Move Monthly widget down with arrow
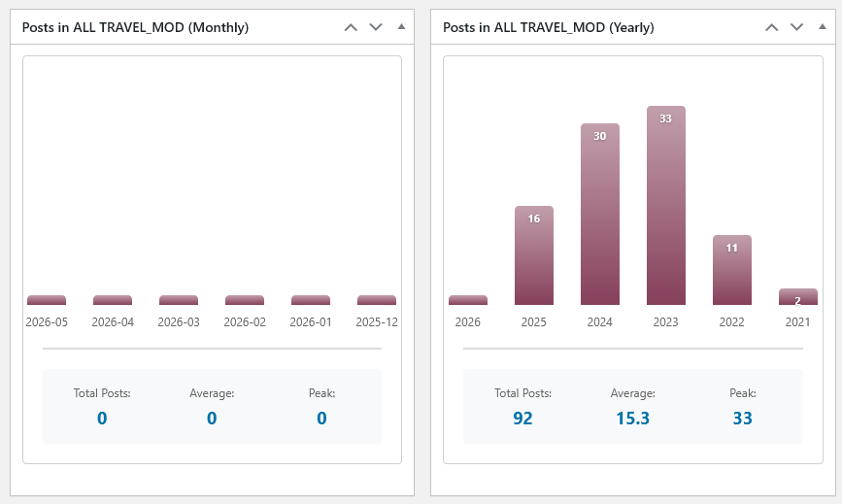Image resolution: width=842 pixels, height=504 pixels. point(376,27)
